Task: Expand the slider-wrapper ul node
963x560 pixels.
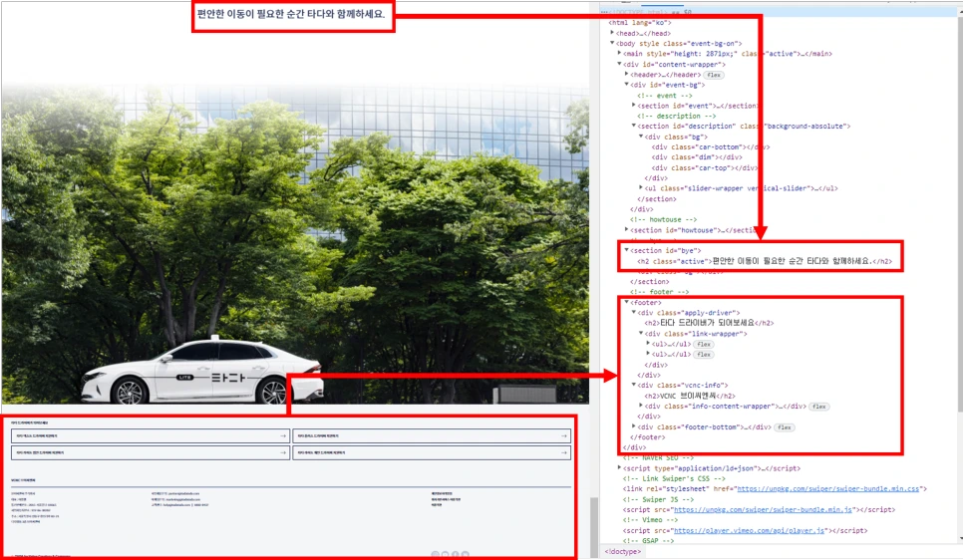Action: pyautogui.click(x=641, y=188)
